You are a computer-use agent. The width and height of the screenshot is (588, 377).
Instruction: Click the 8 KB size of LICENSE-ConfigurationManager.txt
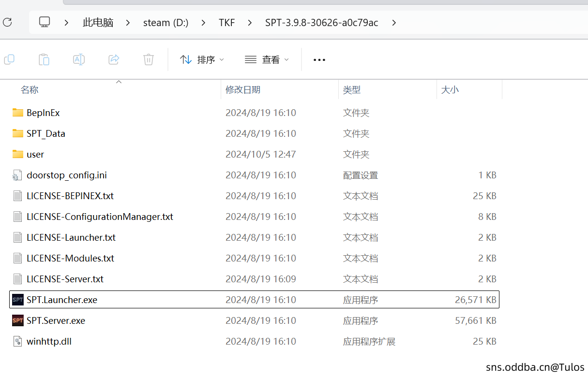(487, 217)
